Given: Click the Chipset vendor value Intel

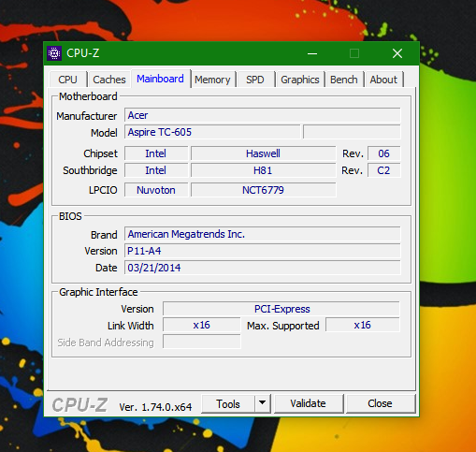Looking at the screenshot, I should coord(156,153).
